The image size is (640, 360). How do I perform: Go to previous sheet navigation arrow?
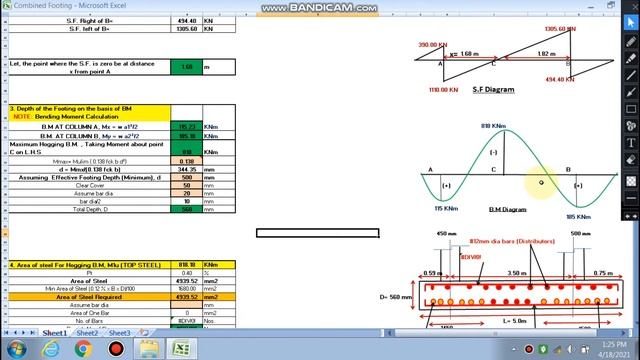15,333
